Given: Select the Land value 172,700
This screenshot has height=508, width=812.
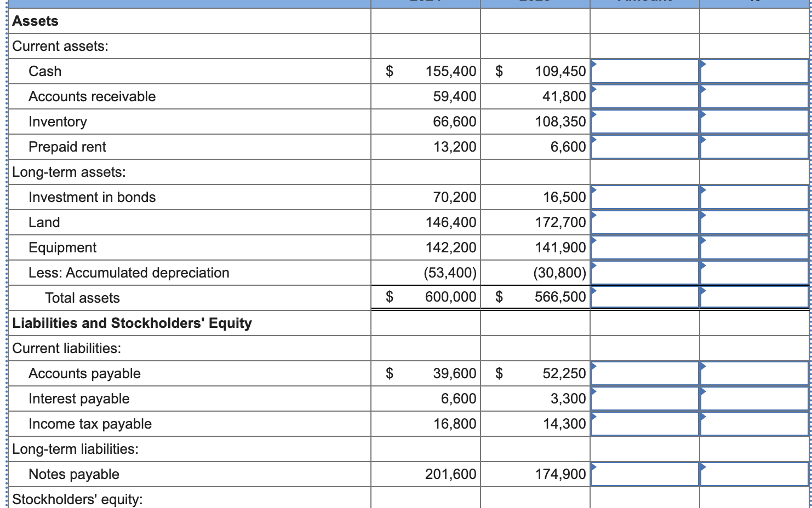Looking at the screenshot, I should 561,222.
